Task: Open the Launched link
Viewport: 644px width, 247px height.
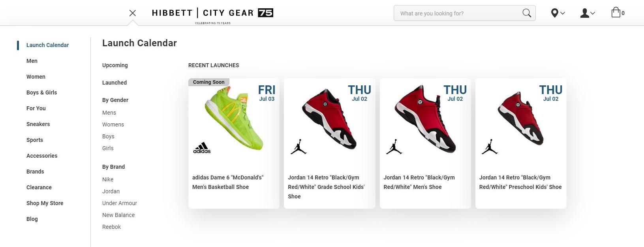Action: point(115,83)
